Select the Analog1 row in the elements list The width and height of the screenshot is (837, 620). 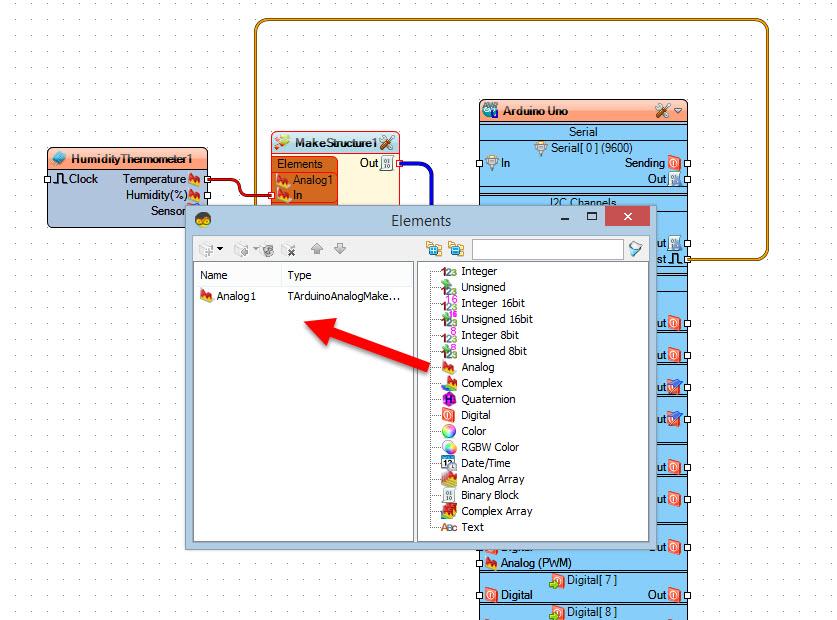point(303,296)
